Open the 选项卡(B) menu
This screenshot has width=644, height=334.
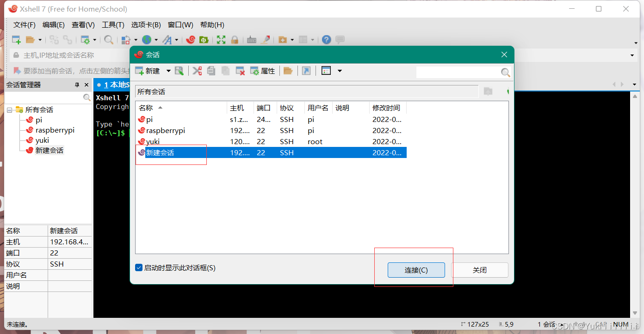pos(146,24)
